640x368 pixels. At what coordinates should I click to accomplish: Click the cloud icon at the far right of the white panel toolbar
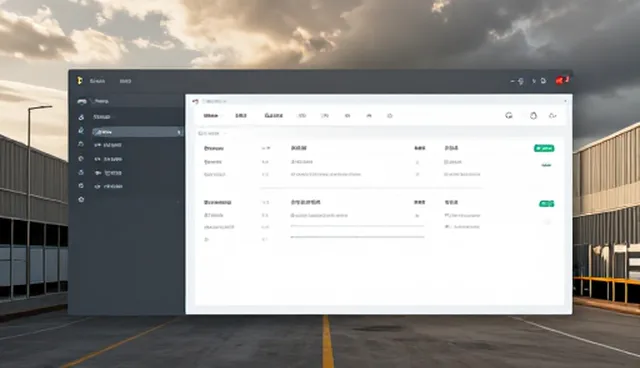[x=553, y=116]
